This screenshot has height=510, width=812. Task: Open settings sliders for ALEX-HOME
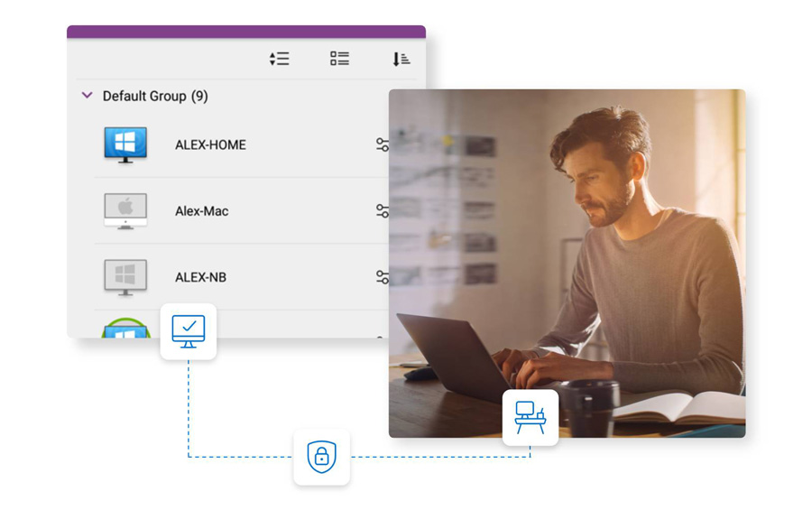[383, 144]
